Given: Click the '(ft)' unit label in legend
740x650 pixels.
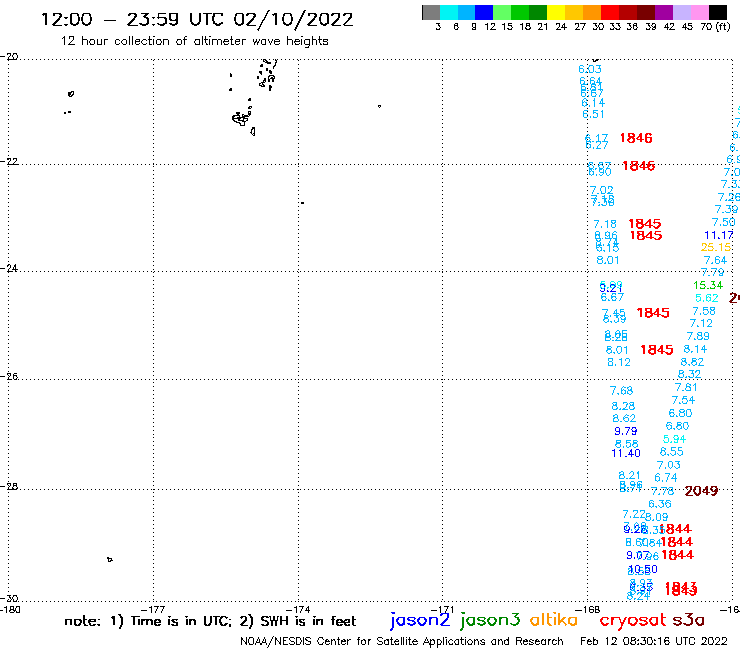Looking at the screenshot, I should tap(723, 26).
